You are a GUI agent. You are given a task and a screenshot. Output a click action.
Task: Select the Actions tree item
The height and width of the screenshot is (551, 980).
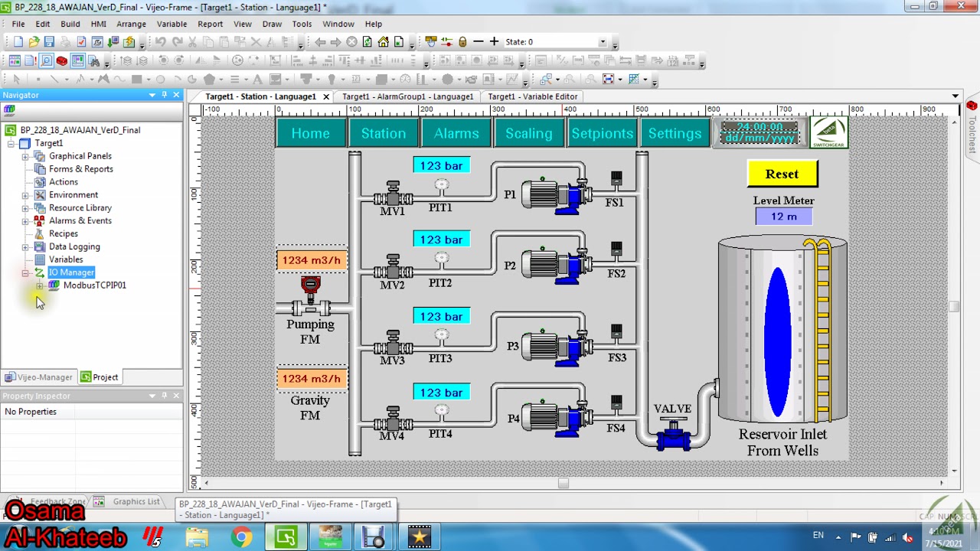click(x=63, y=182)
